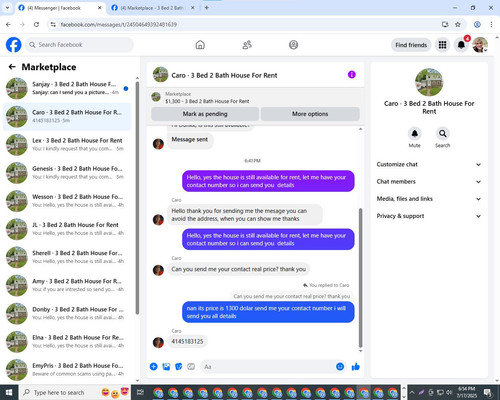Open Elna conversation
Screen dimensions: 500x400
(67, 342)
